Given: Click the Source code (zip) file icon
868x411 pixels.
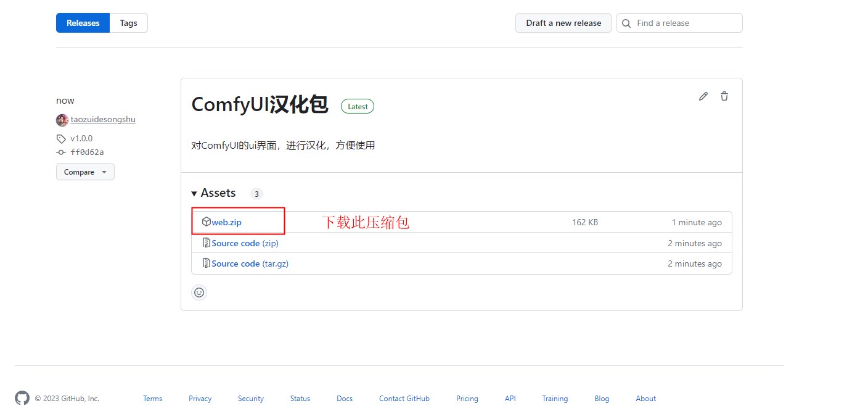Looking at the screenshot, I should 207,243.
